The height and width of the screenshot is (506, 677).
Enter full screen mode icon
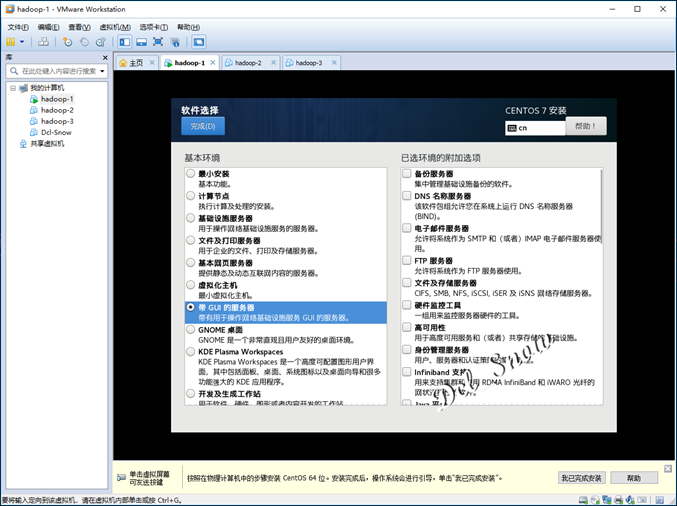pos(158,42)
